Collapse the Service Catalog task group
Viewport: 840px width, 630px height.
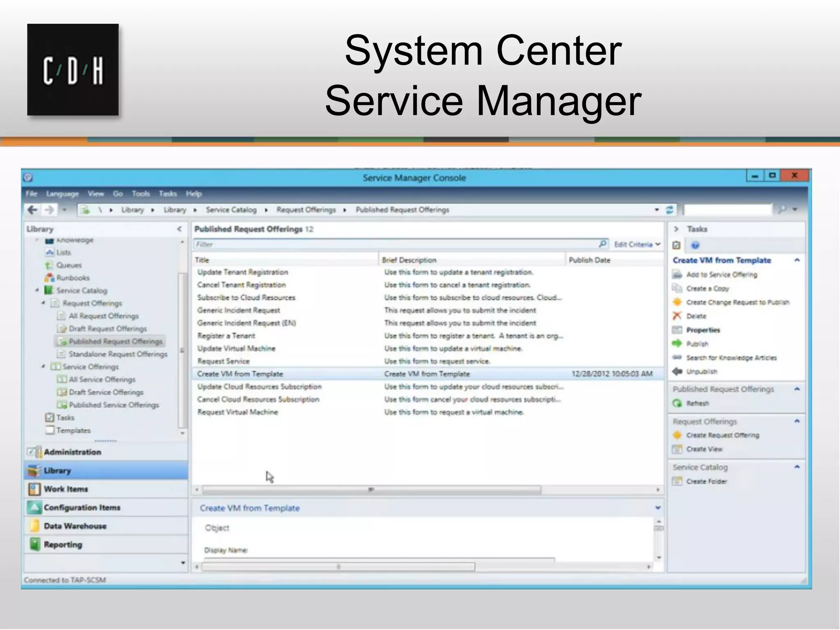[797, 467]
